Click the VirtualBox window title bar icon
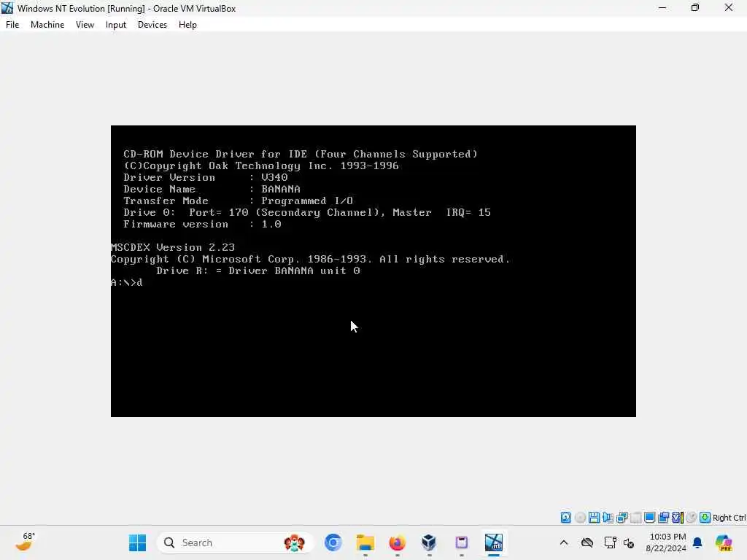 coord(7,8)
